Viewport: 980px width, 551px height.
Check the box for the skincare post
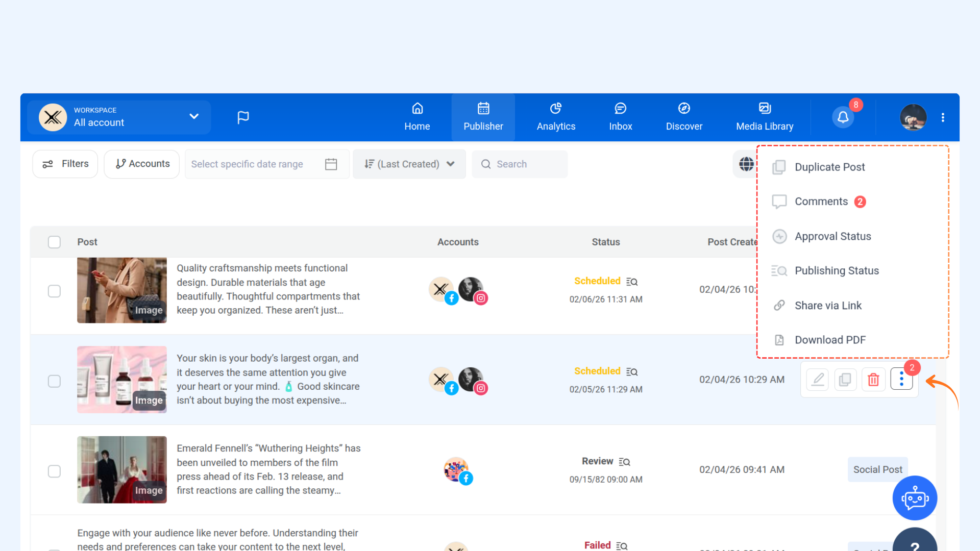tap(54, 381)
